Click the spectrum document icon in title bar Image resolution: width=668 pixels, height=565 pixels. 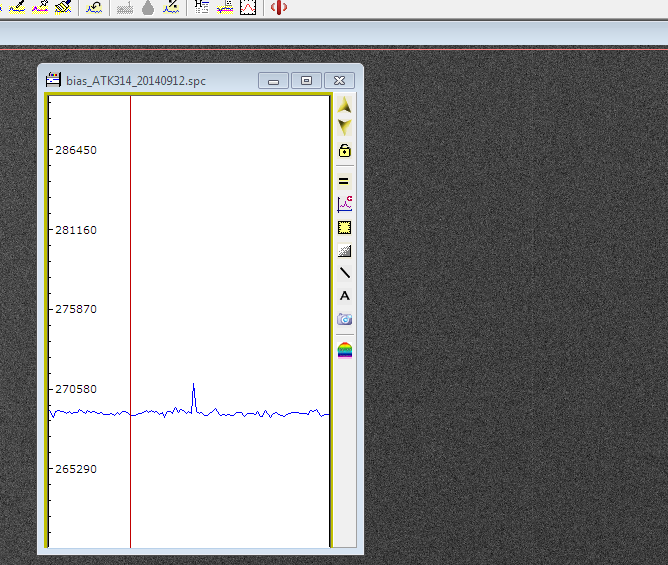[53, 80]
